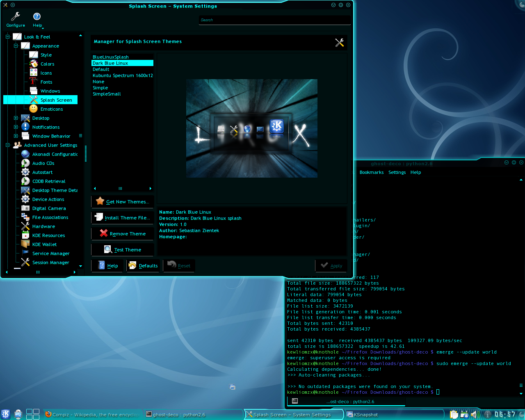Click the volume speaker tray icon

pos(475,415)
